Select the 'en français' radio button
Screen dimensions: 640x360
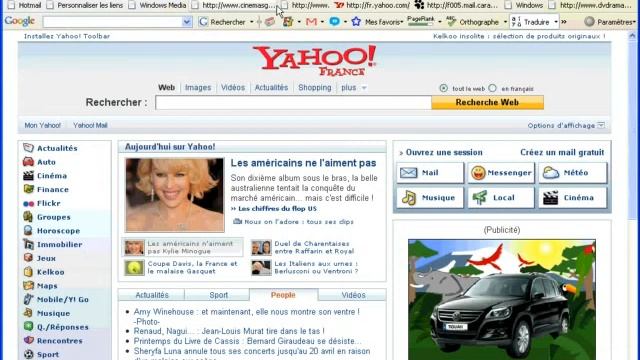pos(493,88)
